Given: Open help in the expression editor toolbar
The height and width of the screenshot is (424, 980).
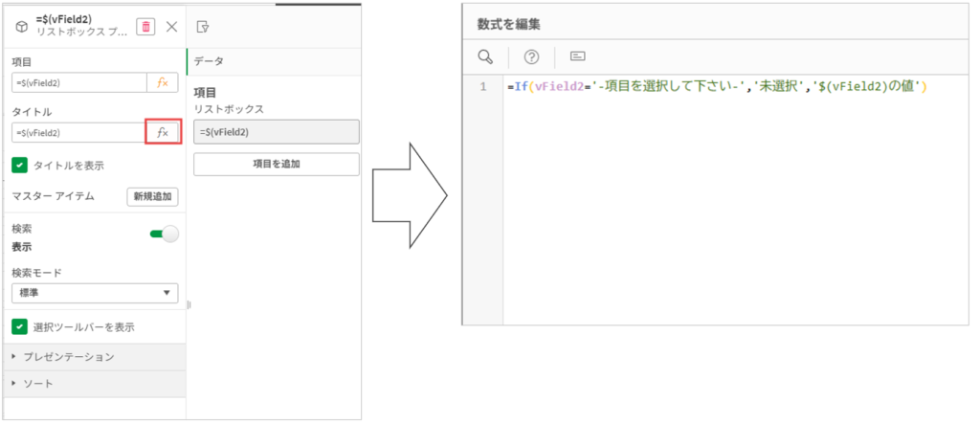Looking at the screenshot, I should tap(531, 56).
